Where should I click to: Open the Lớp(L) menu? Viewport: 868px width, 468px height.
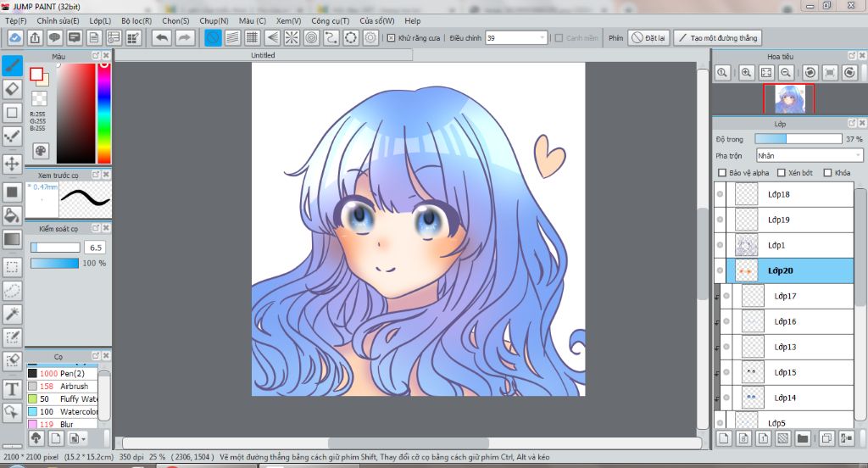(100, 21)
